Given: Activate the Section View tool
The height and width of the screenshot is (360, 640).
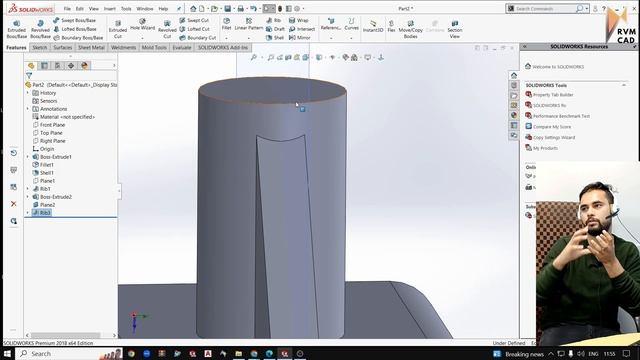Looking at the screenshot, I should [455, 29].
